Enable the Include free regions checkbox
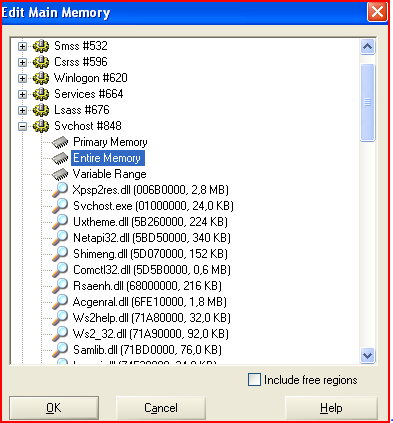Screen dimensions: 393x423 (x=254, y=380)
